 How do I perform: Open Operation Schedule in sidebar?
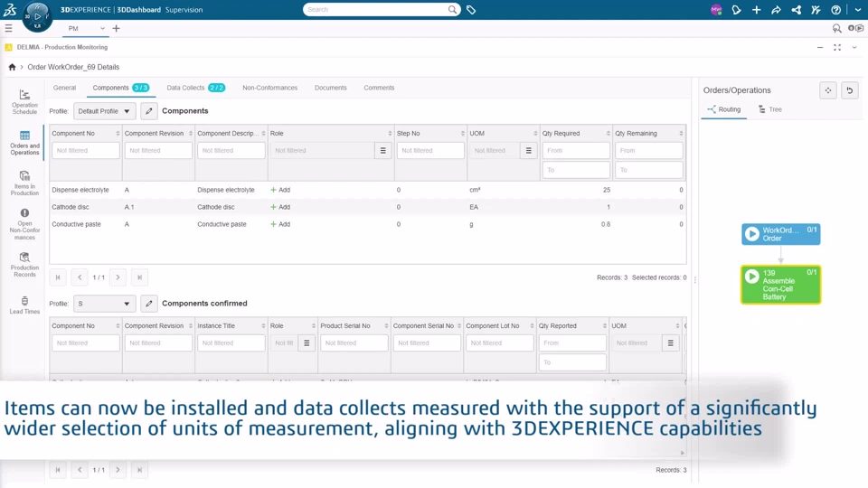pos(24,102)
